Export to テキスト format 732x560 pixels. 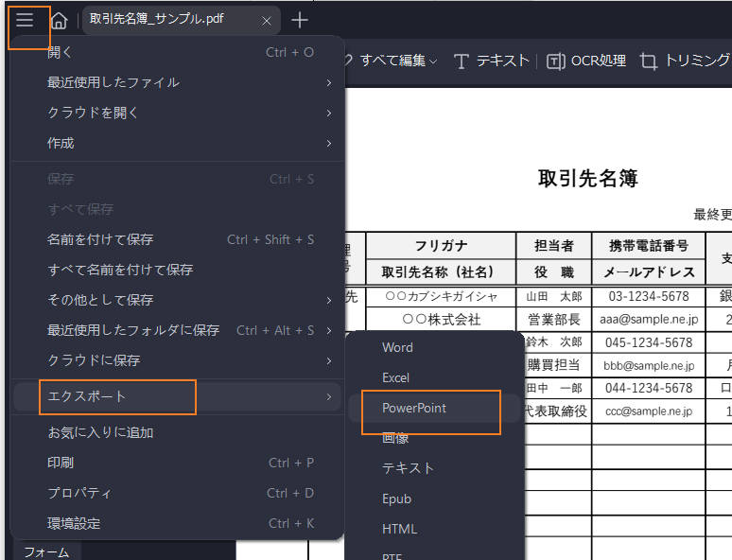click(435, 468)
